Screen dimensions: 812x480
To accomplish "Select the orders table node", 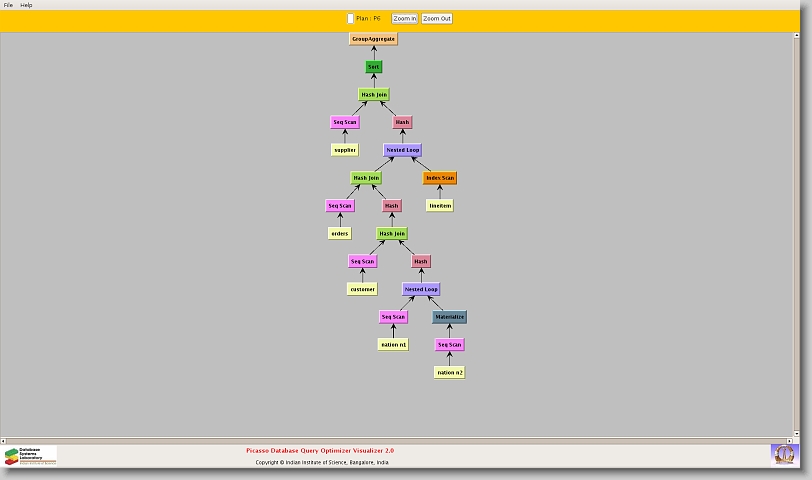I will [340, 234].
